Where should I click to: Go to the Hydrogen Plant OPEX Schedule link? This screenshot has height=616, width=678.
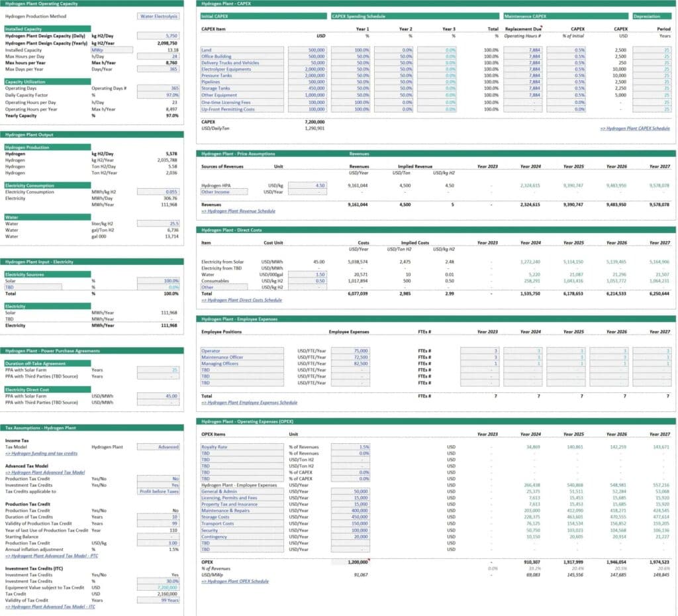[x=235, y=582]
